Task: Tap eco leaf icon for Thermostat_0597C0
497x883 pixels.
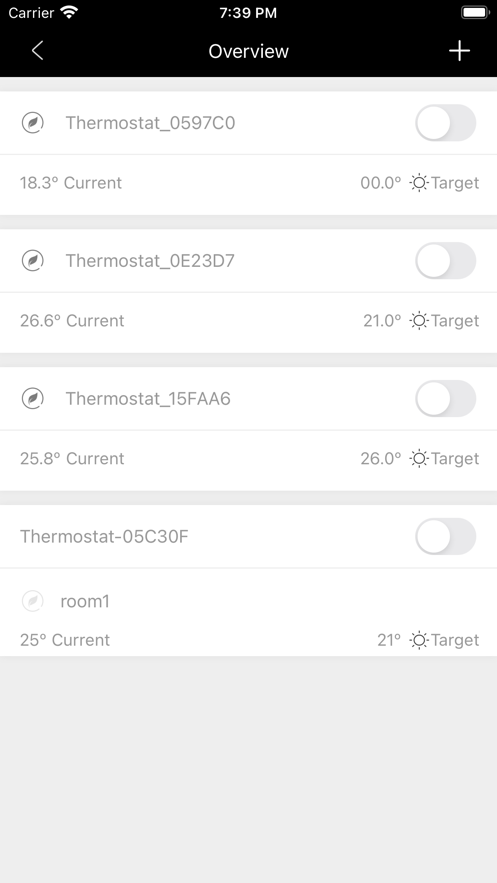Action: click(33, 123)
